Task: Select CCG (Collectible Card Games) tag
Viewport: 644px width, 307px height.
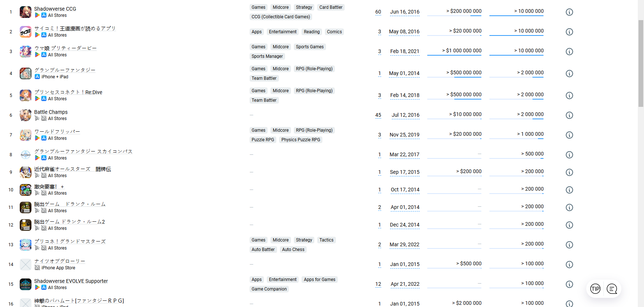Action: (x=281, y=17)
